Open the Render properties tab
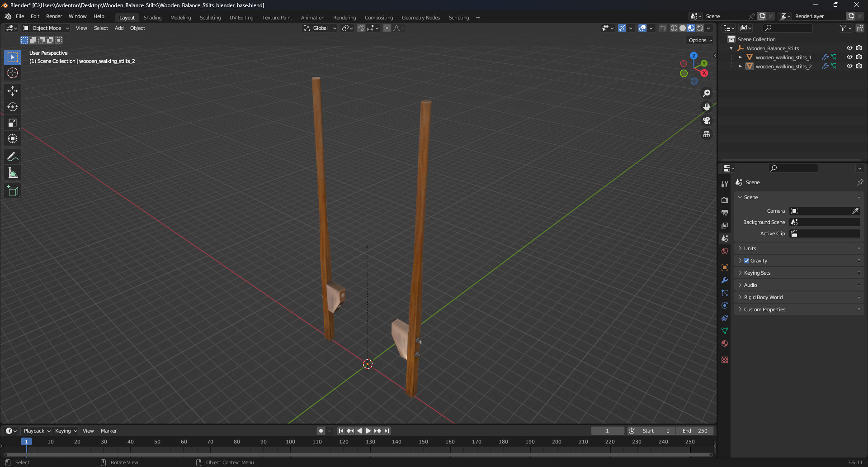The image size is (868, 467). 725,200
